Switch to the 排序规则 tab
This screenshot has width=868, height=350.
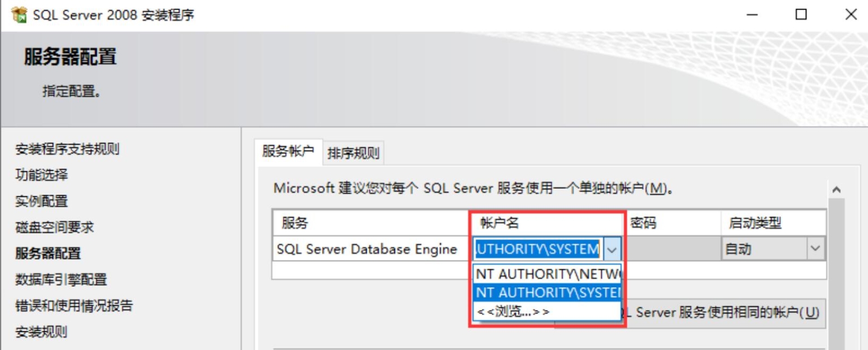pos(353,152)
